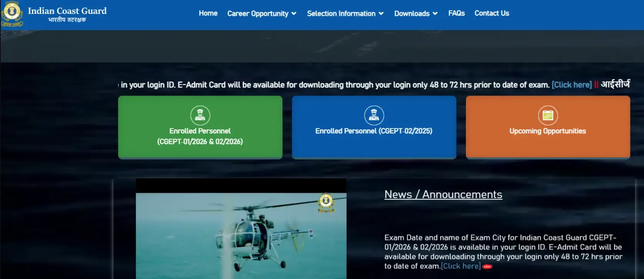Open the FAQs page
The width and height of the screenshot is (644, 279).
click(x=456, y=13)
